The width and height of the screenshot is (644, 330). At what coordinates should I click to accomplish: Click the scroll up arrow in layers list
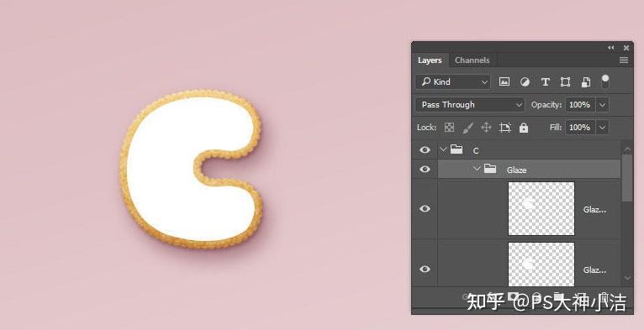click(627, 149)
